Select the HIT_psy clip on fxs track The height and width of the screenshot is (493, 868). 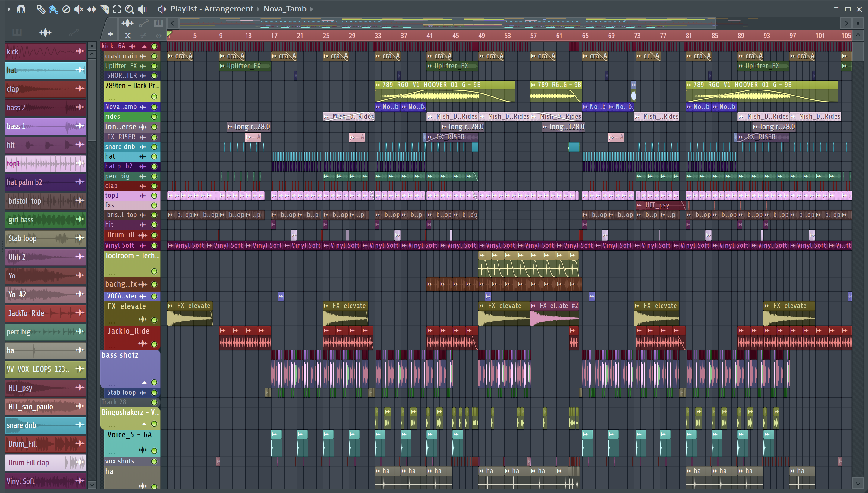(660, 205)
